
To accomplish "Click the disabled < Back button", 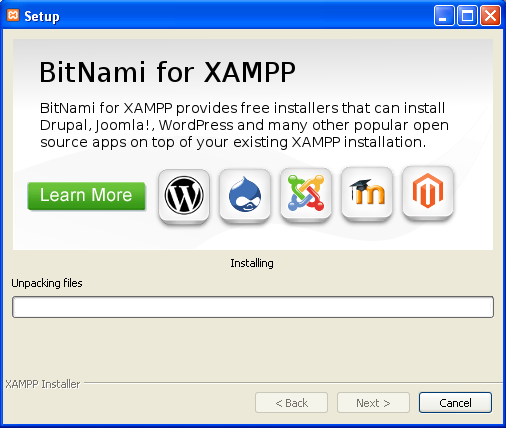I will 292,403.
